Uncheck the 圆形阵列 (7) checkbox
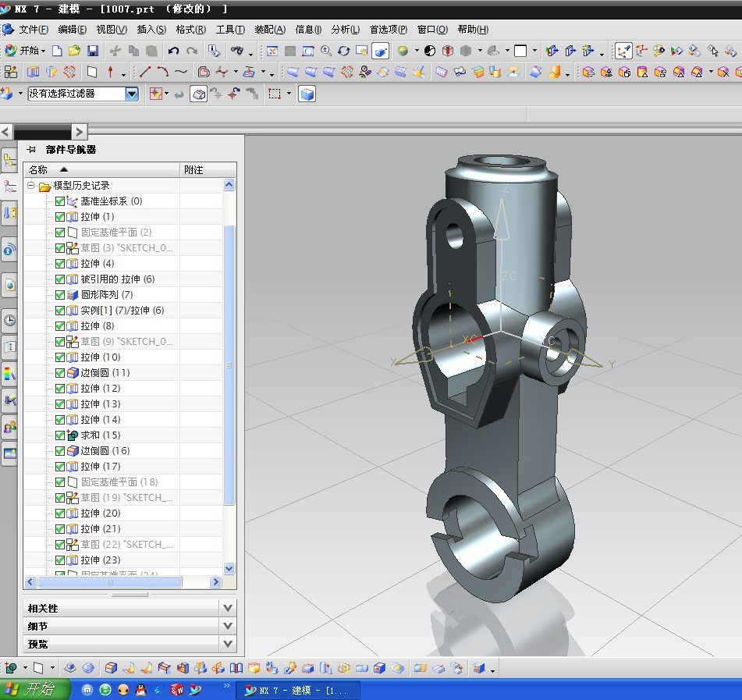This screenshot has height=700, width=742. click(60, 295)
